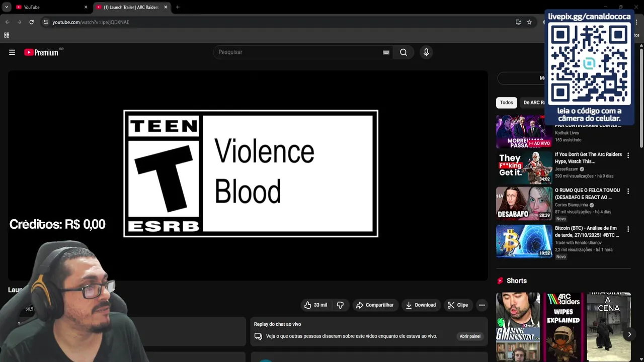Click the dislike thumbs-down button
This screenshot has width=644, height=362.
tap(340, 305)
